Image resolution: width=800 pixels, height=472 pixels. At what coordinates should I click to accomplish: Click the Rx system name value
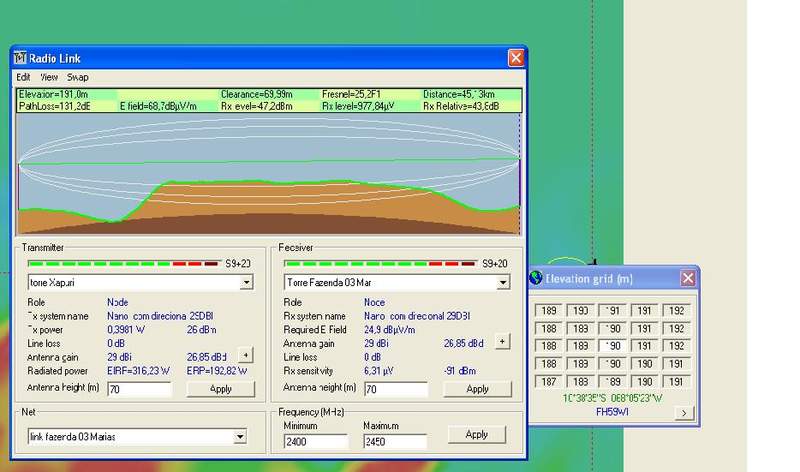(x=417, y=316)
